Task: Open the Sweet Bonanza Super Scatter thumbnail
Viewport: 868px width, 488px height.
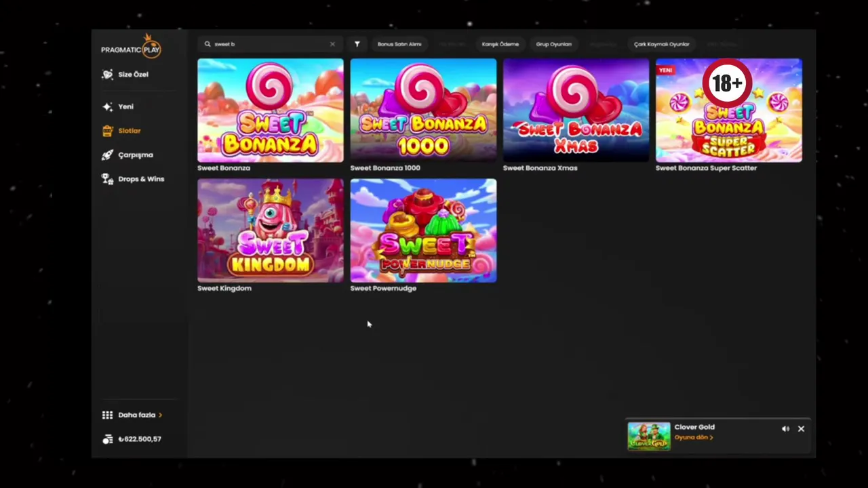Action: (x=729, y=110)
